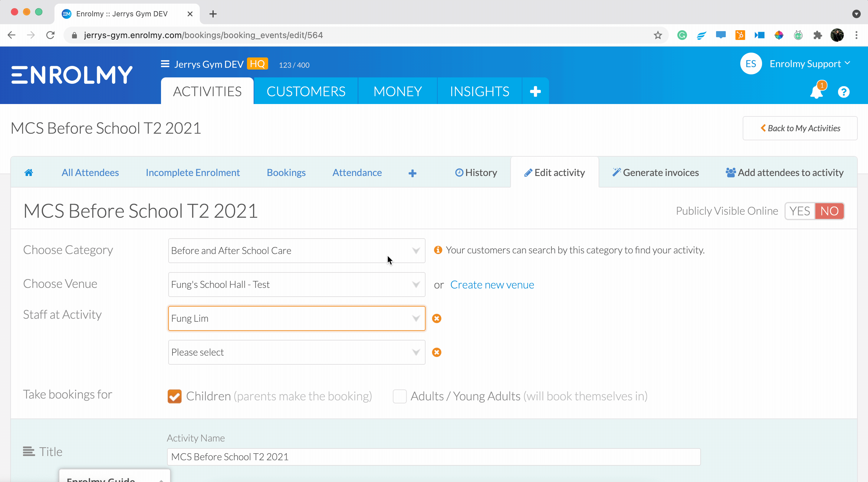Image resolution: width=868 pixels, height=482 pixels.
Task: Open the color wheel extension icon
Action: pyautogui.click(x=779, y=35)
